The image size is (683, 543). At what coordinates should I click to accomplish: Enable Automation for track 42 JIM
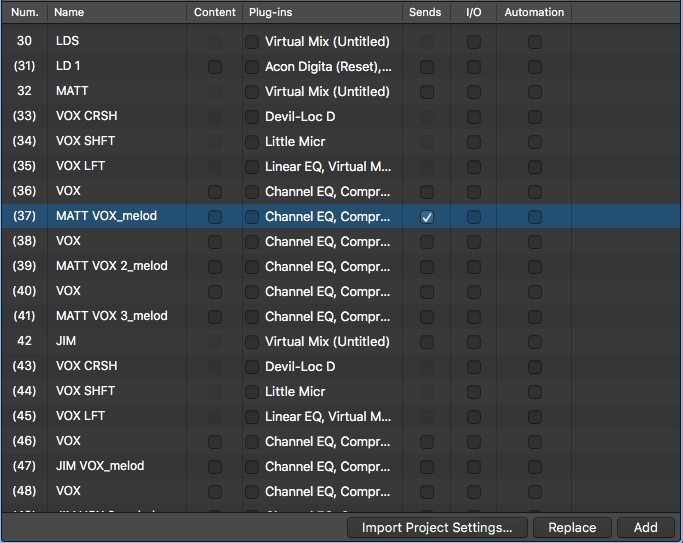tap(535, 342)
